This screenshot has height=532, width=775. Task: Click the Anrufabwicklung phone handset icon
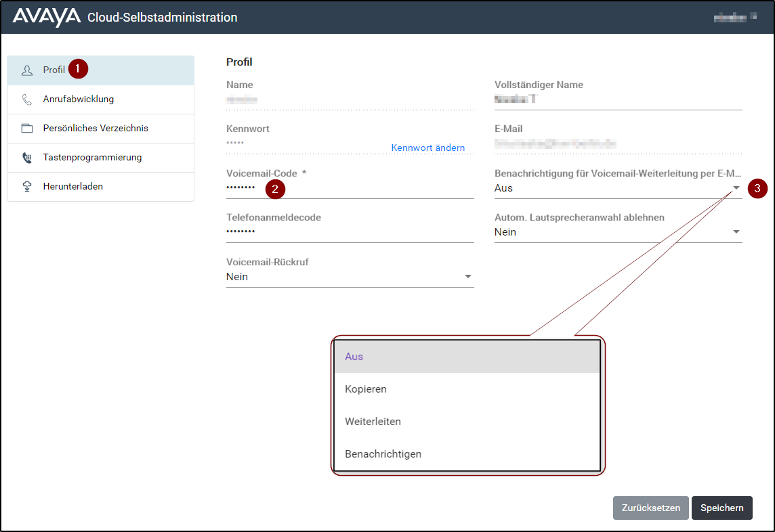pyautogui.click(x=27, y=99)
